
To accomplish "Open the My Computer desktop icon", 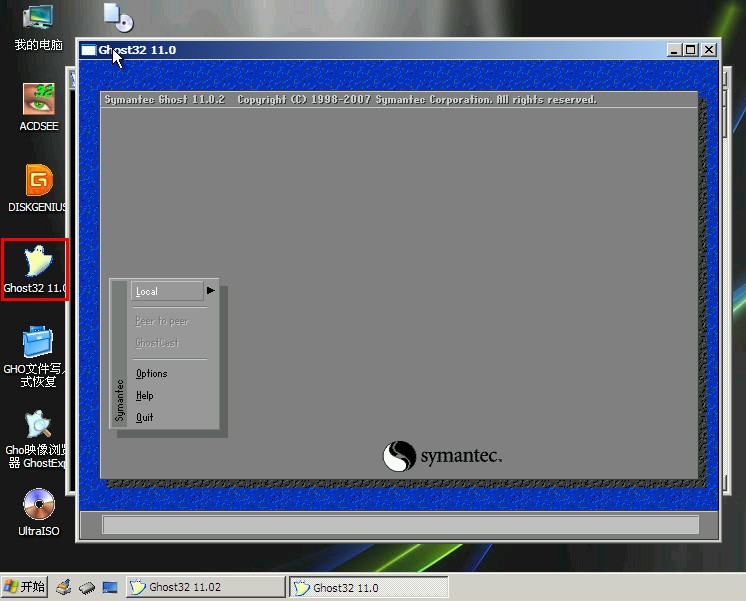I will coord(38,26).
